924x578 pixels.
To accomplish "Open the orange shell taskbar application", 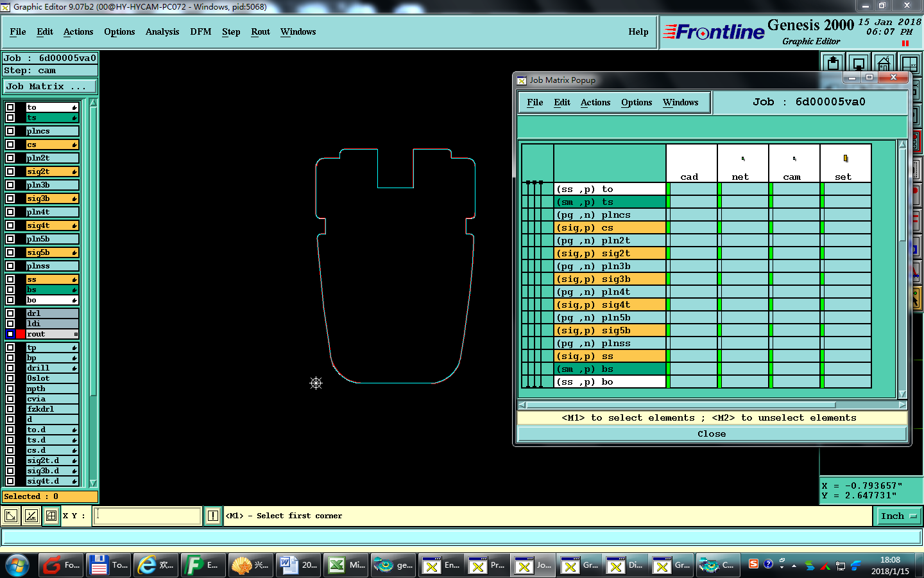I will (250, 565).
